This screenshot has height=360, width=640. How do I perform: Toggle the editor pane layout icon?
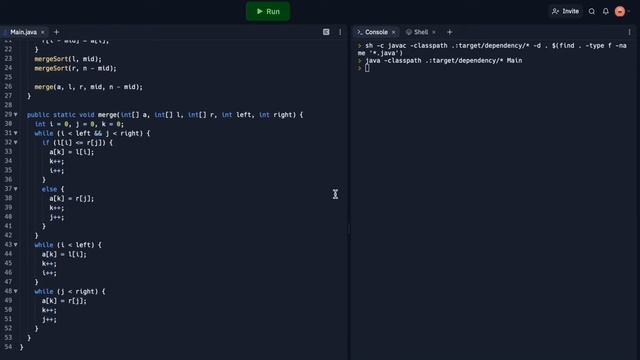point(326,32)
